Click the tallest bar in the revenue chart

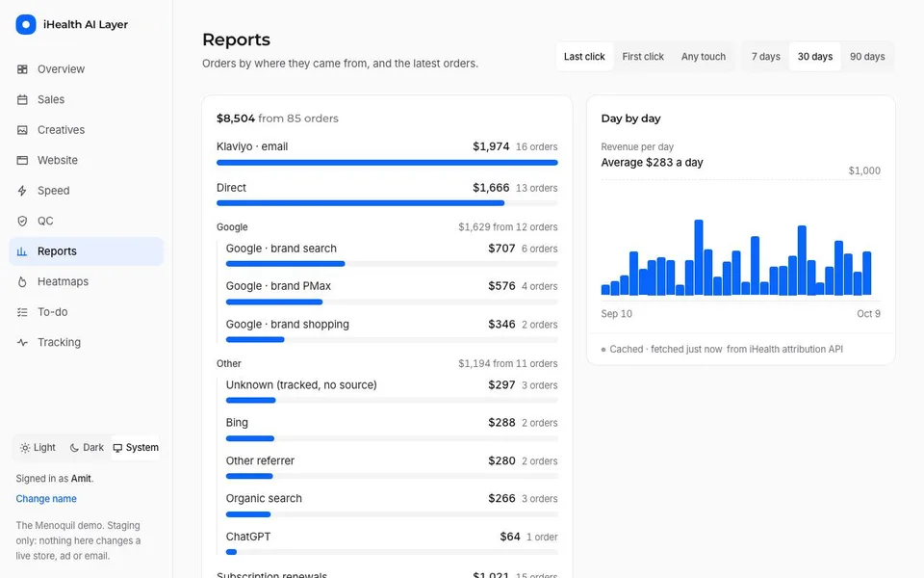click(699, 257)
